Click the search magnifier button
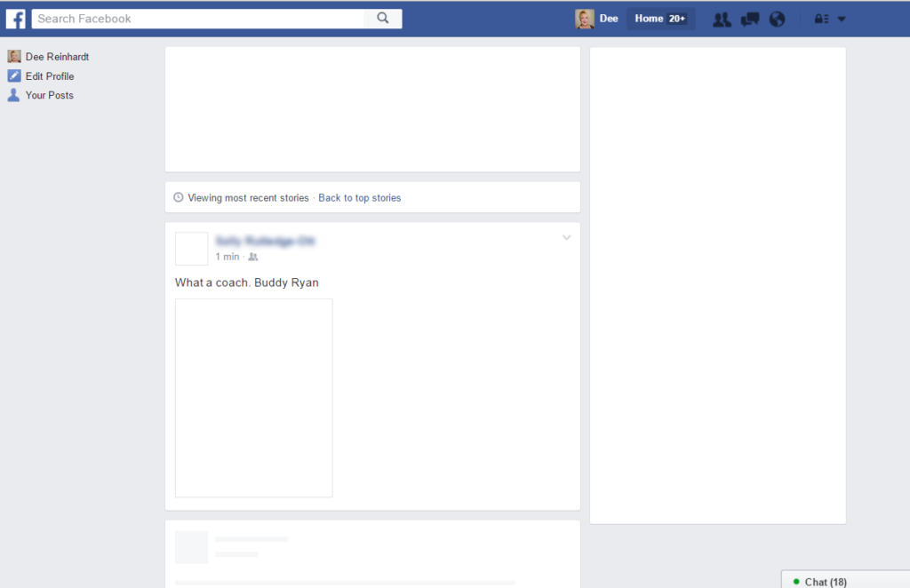Screen dimensions: 910x588 (383, 19)
